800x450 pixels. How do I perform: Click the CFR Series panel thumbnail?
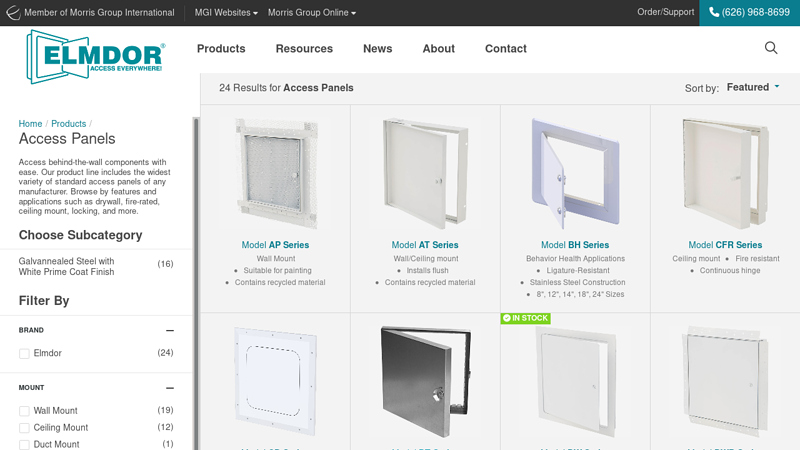[725, 173]
